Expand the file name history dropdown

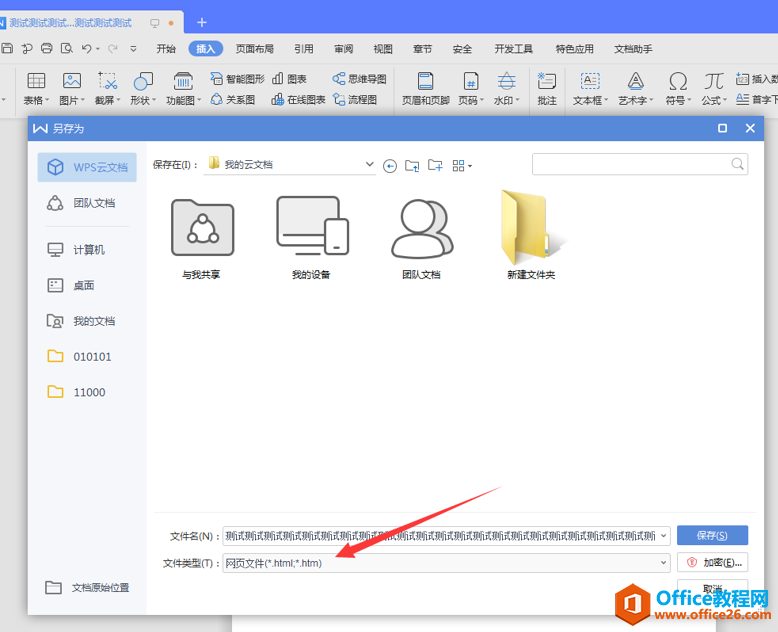(663, 536)
